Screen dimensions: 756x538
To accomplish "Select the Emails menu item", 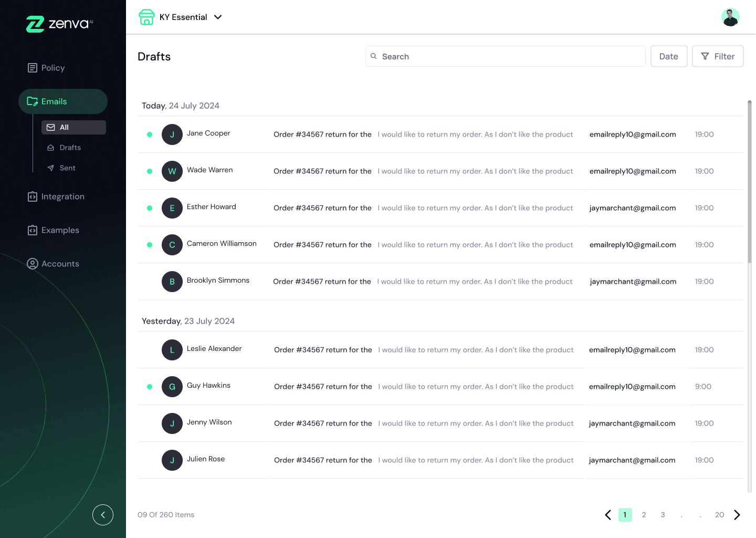I will pyautogui.click(x=63, y=101).
